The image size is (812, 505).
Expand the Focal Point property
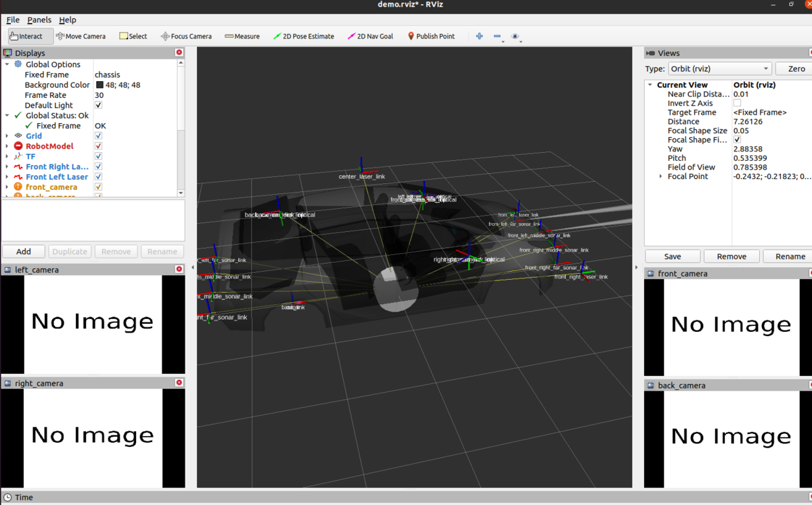pos(660,176)
